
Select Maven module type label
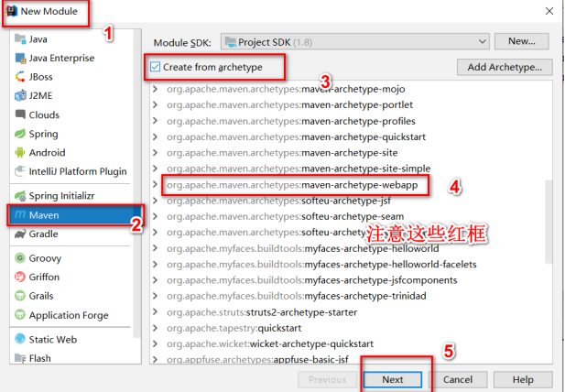pyautogui.click(x=44, y=215)
